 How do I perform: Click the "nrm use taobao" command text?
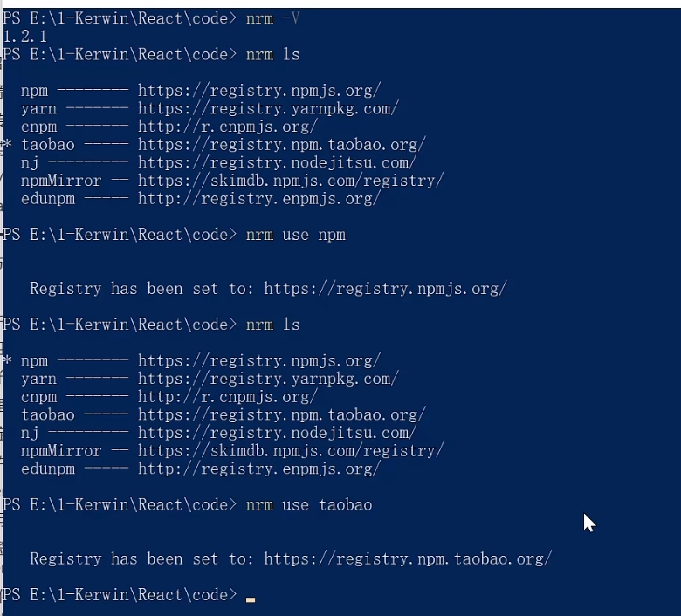pos(309,505)
